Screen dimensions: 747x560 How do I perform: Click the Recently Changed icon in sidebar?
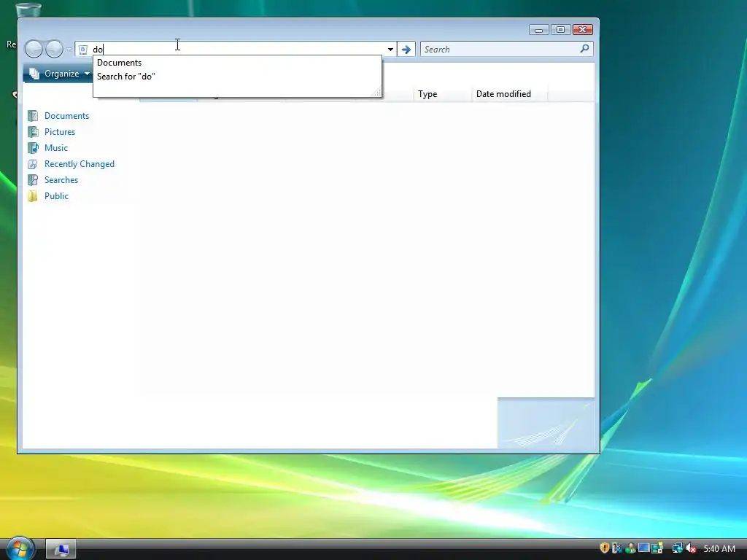(33, 164)
